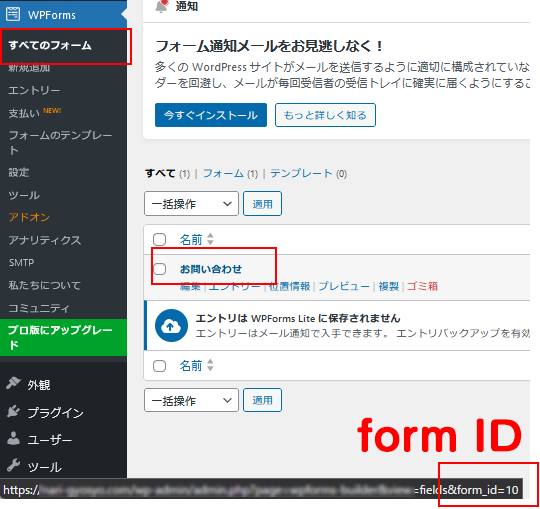The height and width of the screenshot is (509, 540).
Task: Sort by 名前 arrows in table footer
Action: pos(210,365)
